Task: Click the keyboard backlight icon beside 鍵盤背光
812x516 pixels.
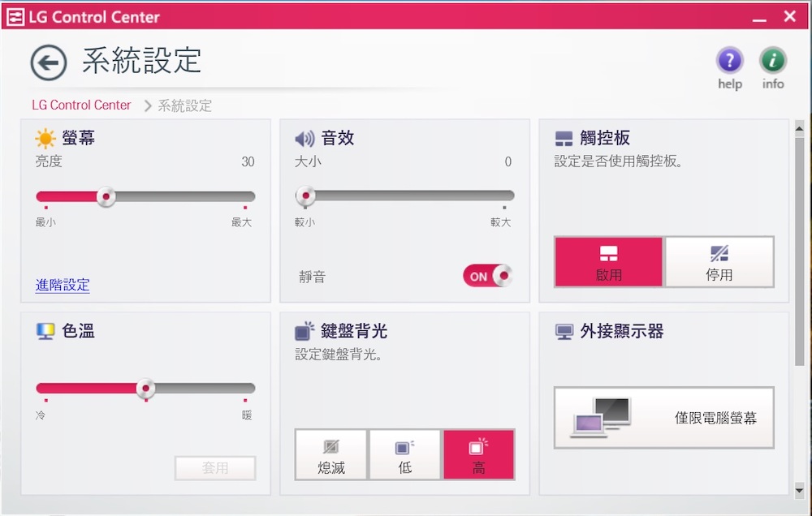Action: click(x=304, y=331)
